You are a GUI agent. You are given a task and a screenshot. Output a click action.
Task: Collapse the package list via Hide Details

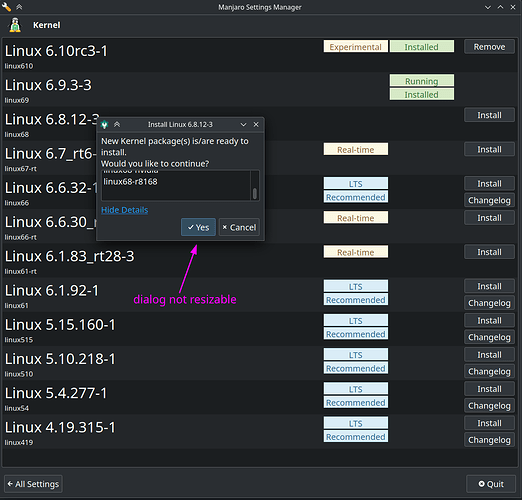[x=125, y=210]
